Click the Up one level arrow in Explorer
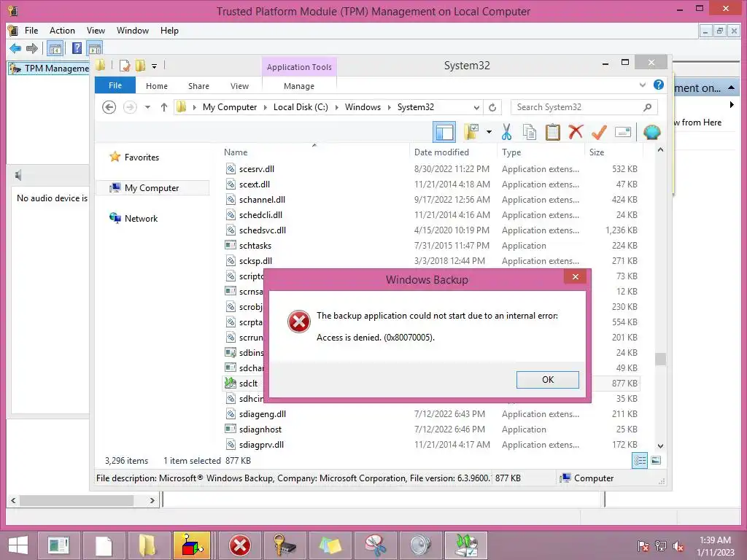Viewport: 747px width, 560px height. click(164, 107)
